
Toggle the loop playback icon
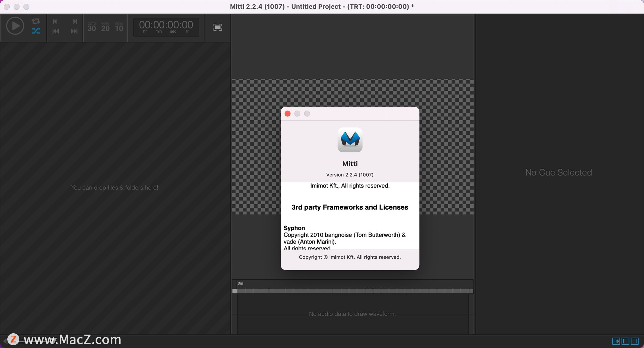click(36, 21)
